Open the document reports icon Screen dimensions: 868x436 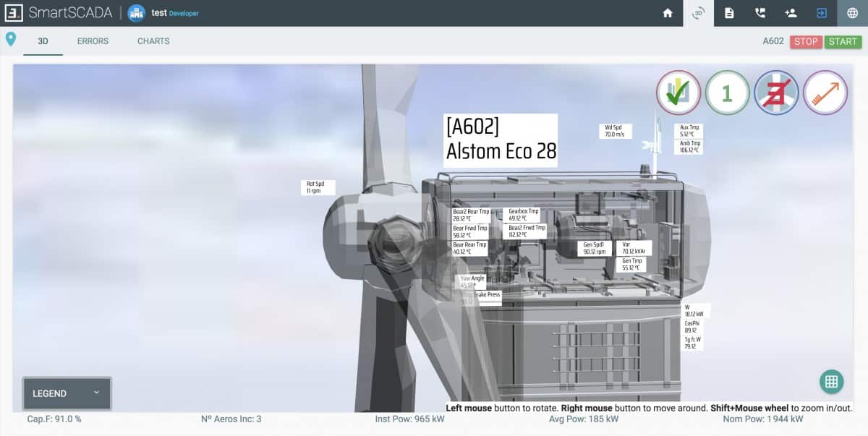[x=729, y=13]
